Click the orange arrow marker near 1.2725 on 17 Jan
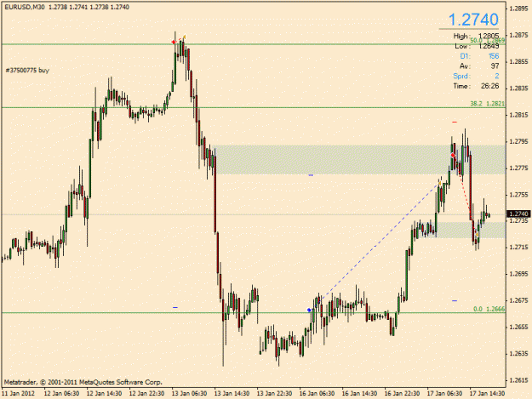 (x=477, y=234)
